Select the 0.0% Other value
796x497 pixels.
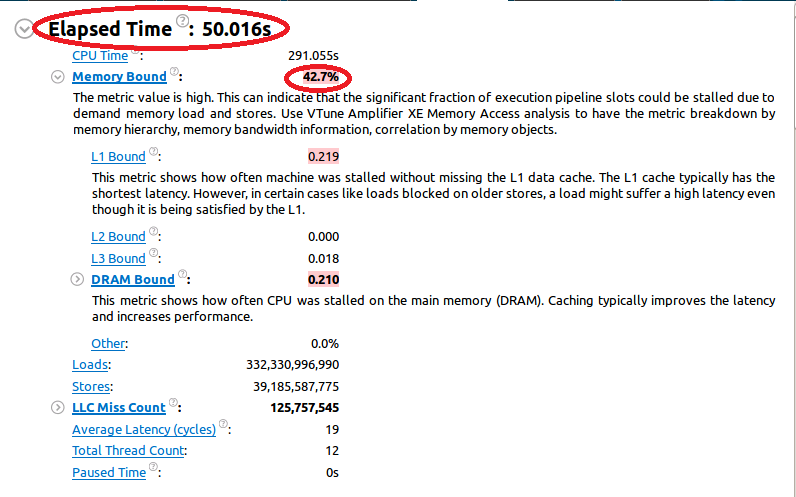coord(325,344)
